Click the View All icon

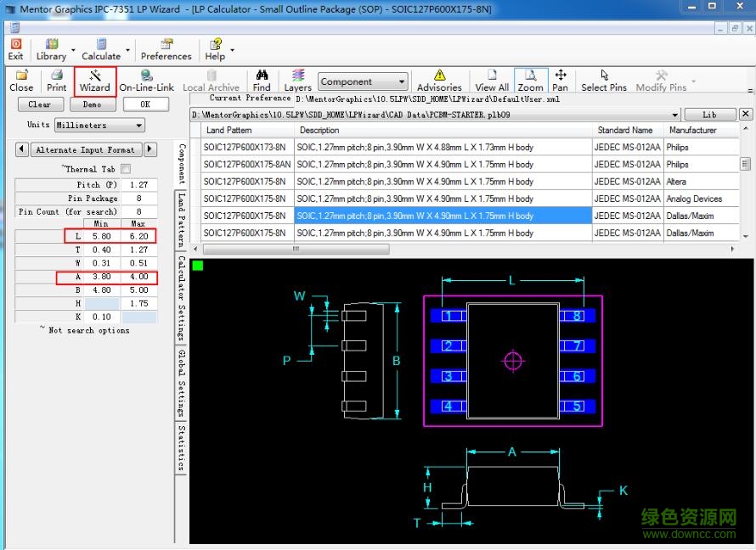(492, 81)
